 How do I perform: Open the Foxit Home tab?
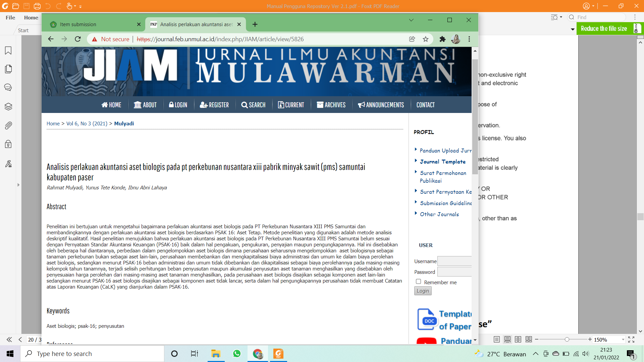coord(31,17)
